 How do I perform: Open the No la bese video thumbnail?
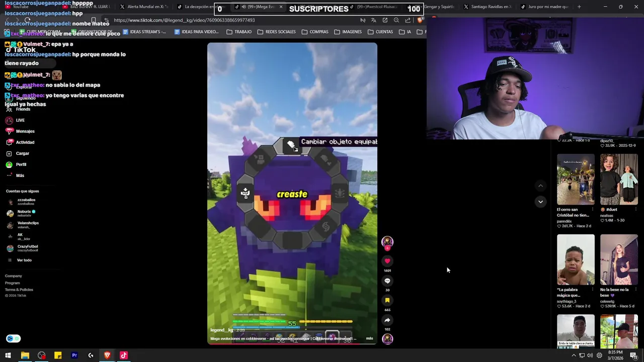[619, 259]
